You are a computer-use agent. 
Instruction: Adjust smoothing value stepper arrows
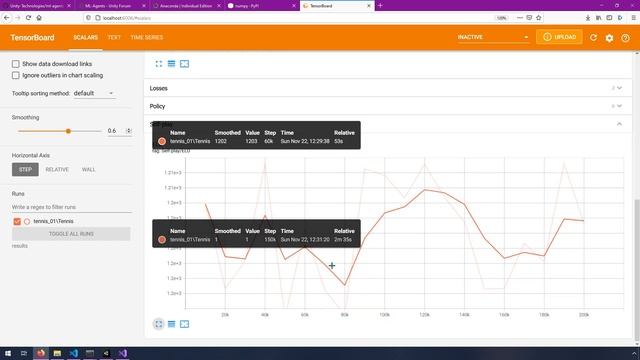[129, 131]
